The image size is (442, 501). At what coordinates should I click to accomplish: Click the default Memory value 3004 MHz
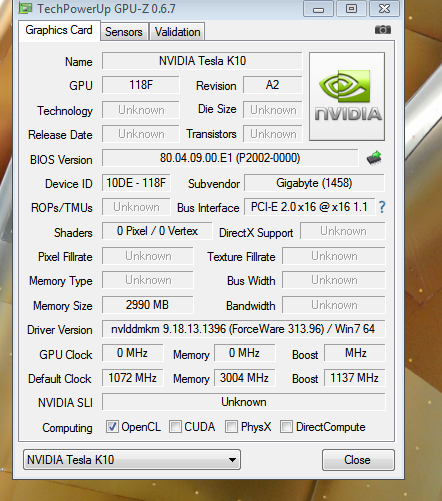(x=245, y=378)
